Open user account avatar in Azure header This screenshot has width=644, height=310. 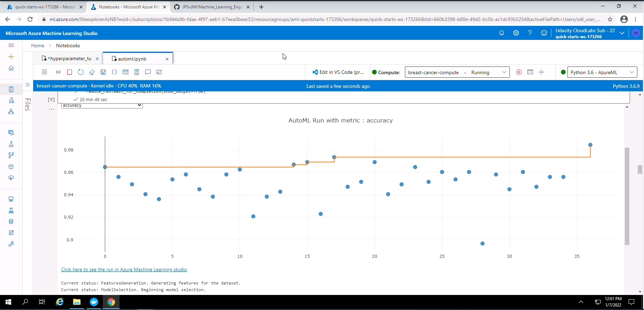click(636, 33)
